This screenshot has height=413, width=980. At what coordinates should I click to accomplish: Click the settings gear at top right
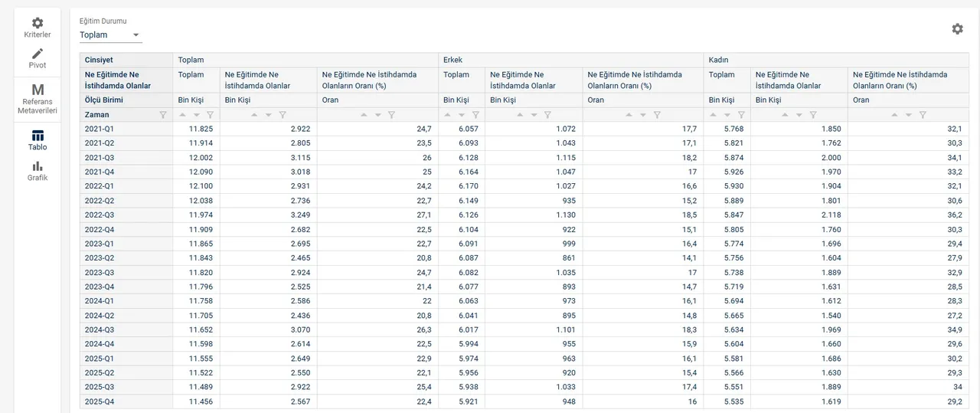[957, 29]
